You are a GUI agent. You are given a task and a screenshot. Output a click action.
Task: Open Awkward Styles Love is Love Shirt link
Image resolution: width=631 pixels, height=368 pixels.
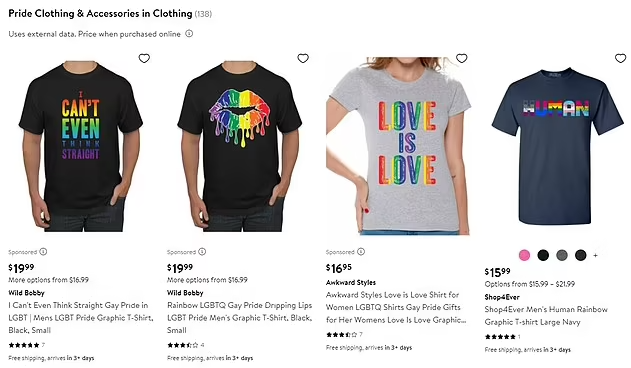396,307
